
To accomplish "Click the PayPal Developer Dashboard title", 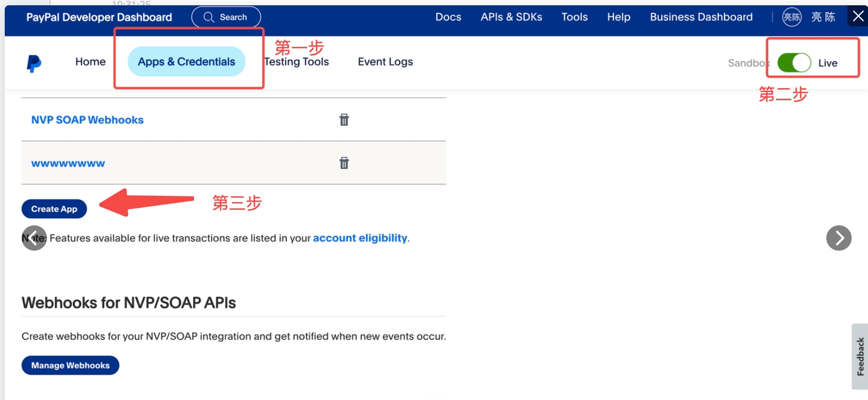I will pyautogui.click(x=99, y=17).
